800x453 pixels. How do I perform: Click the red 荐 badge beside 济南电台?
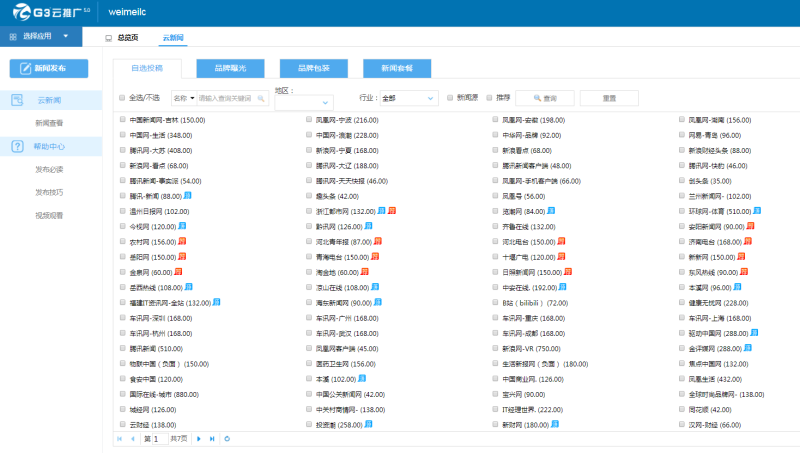[748, 241]
